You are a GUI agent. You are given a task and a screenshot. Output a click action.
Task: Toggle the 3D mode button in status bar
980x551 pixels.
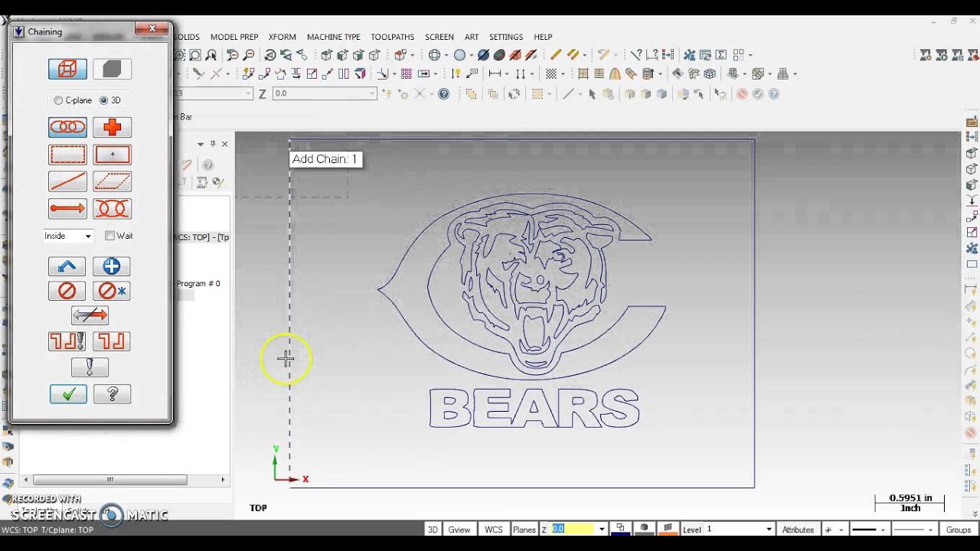point(433,530)
